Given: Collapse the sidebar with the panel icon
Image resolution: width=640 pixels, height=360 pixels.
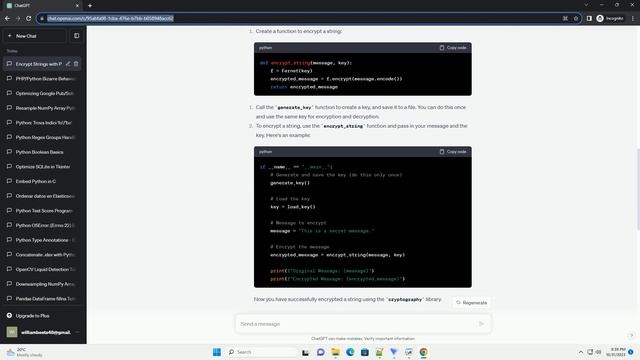Looking at the screenshot, I should (77, 36).
